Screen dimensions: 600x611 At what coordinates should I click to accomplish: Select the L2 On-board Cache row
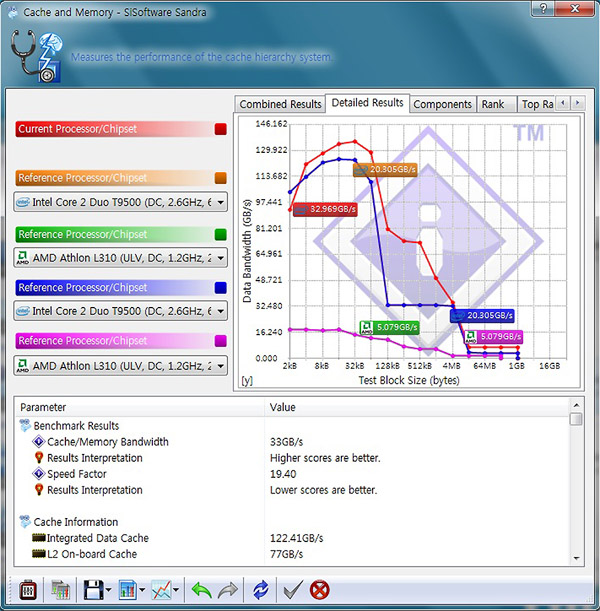pyautogui.click(x=292, y=554)
